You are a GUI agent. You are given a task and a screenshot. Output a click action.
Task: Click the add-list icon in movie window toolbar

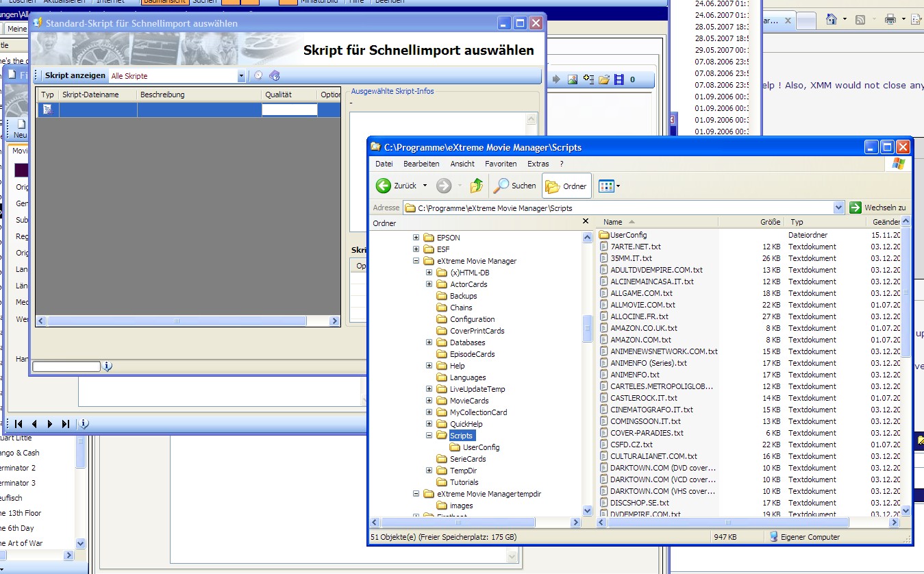(588, 79)
